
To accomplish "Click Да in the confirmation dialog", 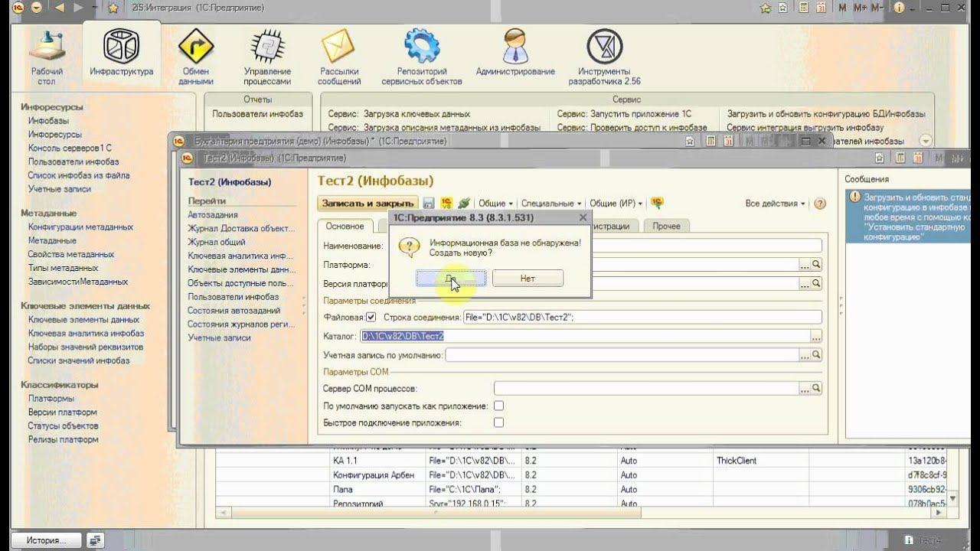I will tap(450, 279).
